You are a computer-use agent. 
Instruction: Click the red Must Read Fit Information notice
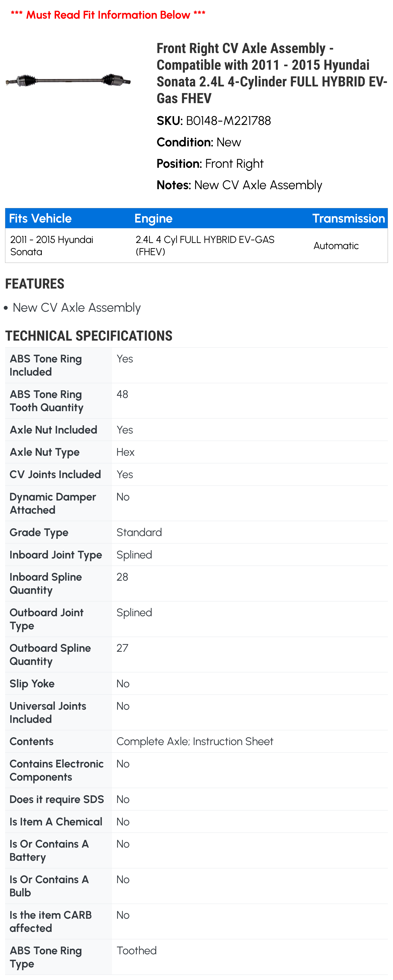click(108, 15)
